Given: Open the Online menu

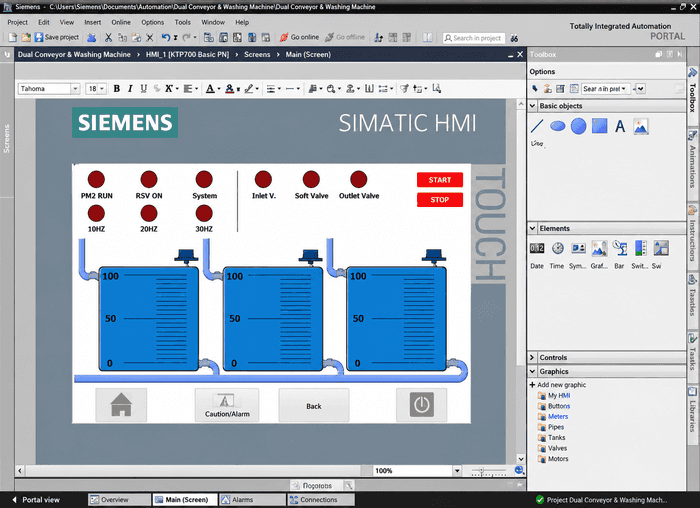Looking at the screenshot, I should (121, 22).
